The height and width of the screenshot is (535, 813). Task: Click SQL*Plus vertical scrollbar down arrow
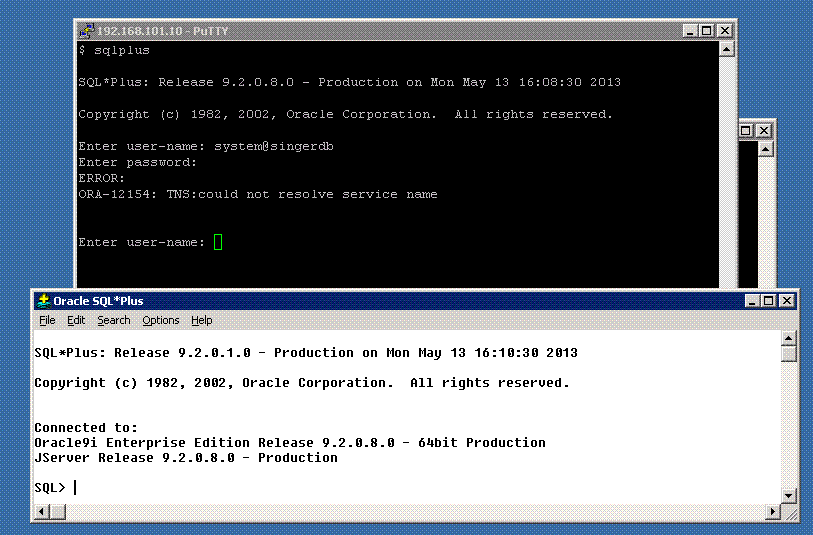click(788, 495)
